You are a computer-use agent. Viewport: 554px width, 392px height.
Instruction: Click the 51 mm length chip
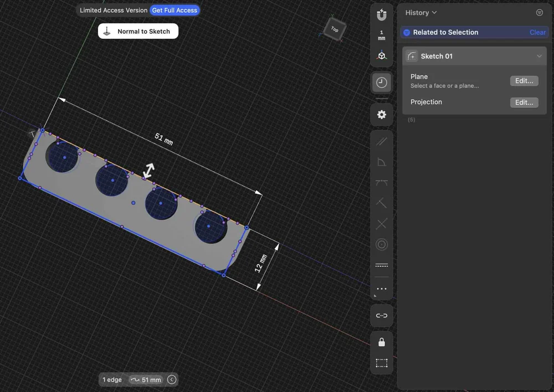tap(146, 380)
